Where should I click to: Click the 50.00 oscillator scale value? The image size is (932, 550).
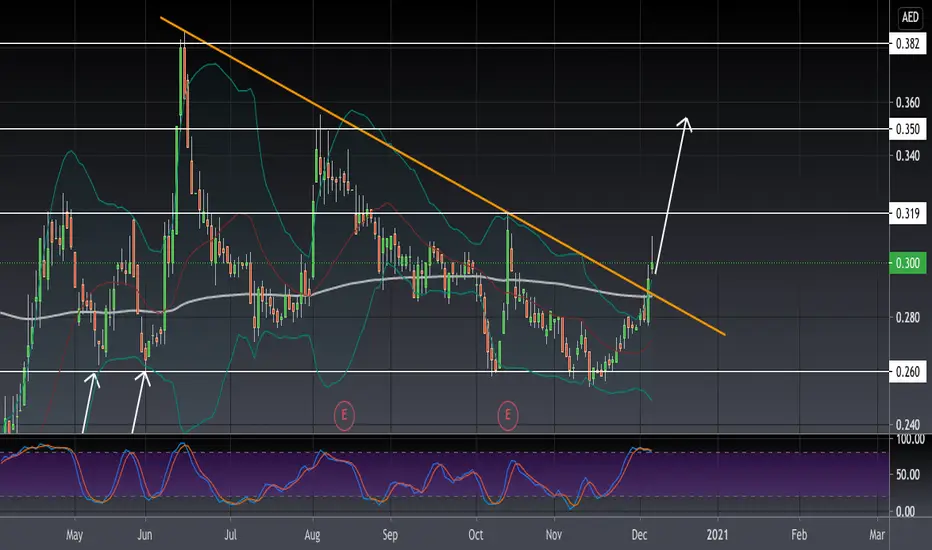(908, 474)
